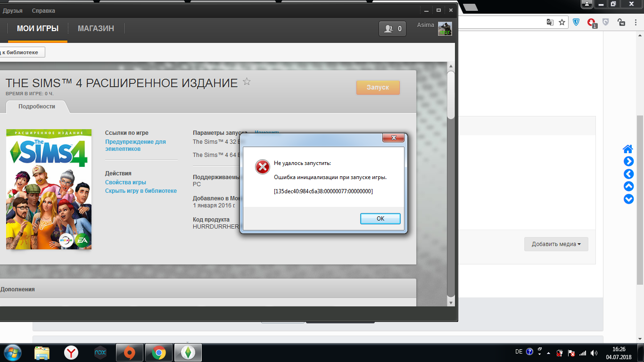644x362 pixels.
Task: Click The Sims 4 box art cover
Action: pyautogui.click(x=49, y=189)
